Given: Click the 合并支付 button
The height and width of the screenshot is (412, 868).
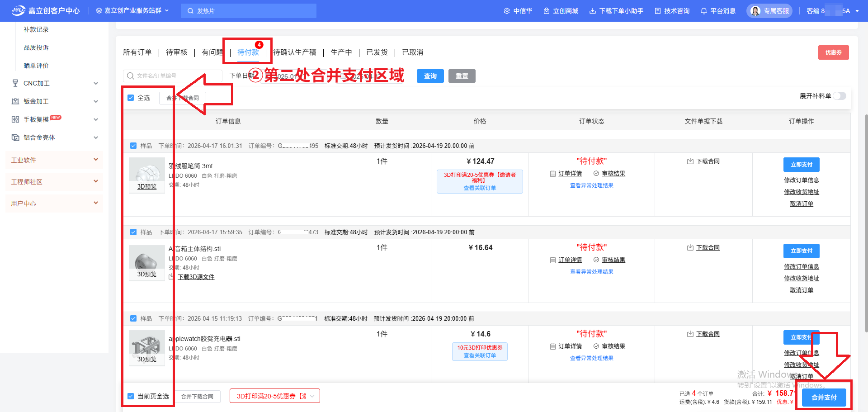Looking at the screenshot, I should [824, 398].
